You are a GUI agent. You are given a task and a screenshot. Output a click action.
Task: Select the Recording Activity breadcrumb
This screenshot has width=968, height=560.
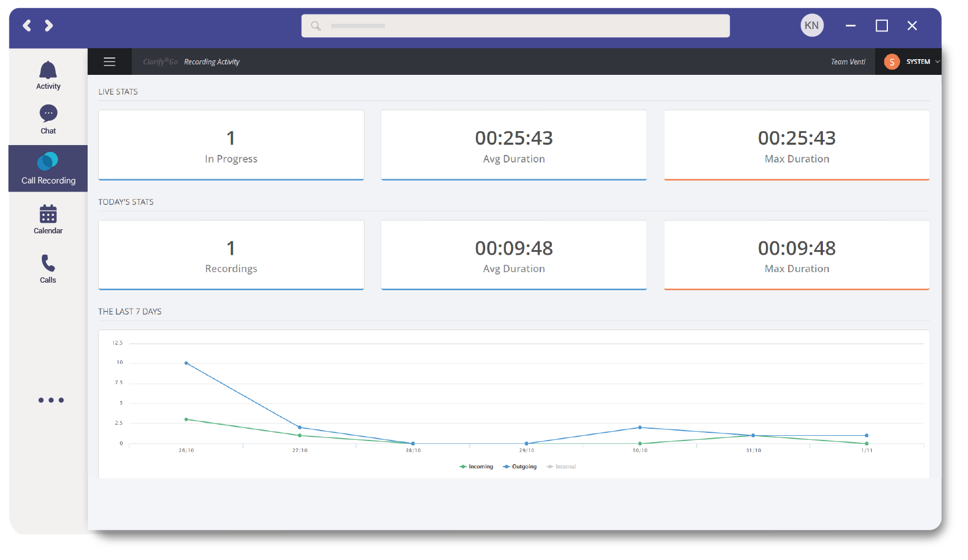[212, 62]
